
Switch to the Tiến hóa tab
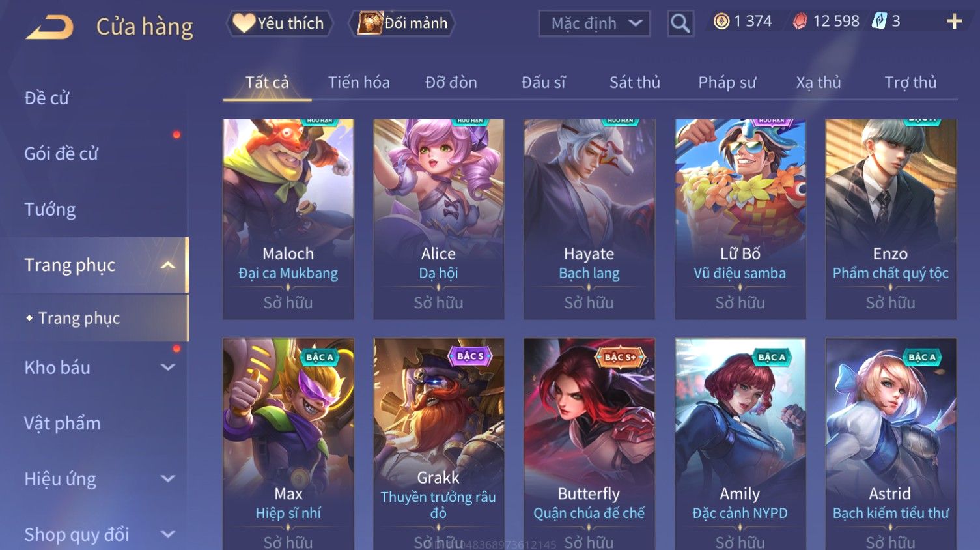click(x=359, y=82)
